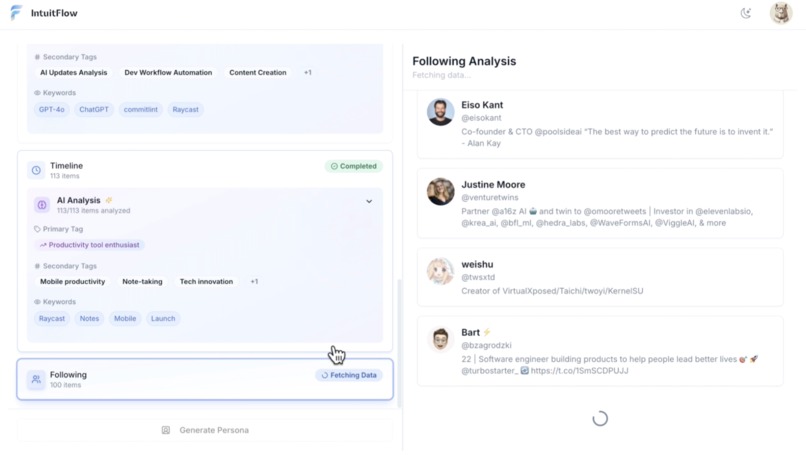
Task: Click the IntuitFlow logo icon
Action: [x=16, y=12]
